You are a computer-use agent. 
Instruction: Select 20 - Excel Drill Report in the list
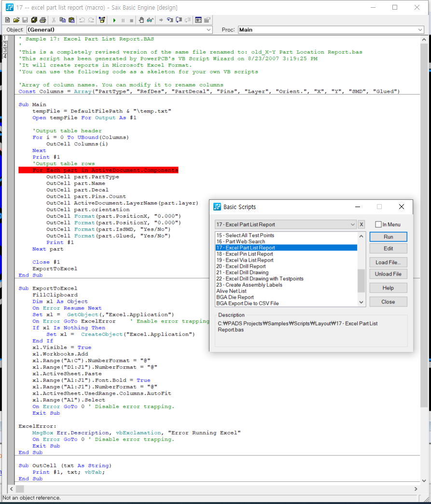[241, 266]
